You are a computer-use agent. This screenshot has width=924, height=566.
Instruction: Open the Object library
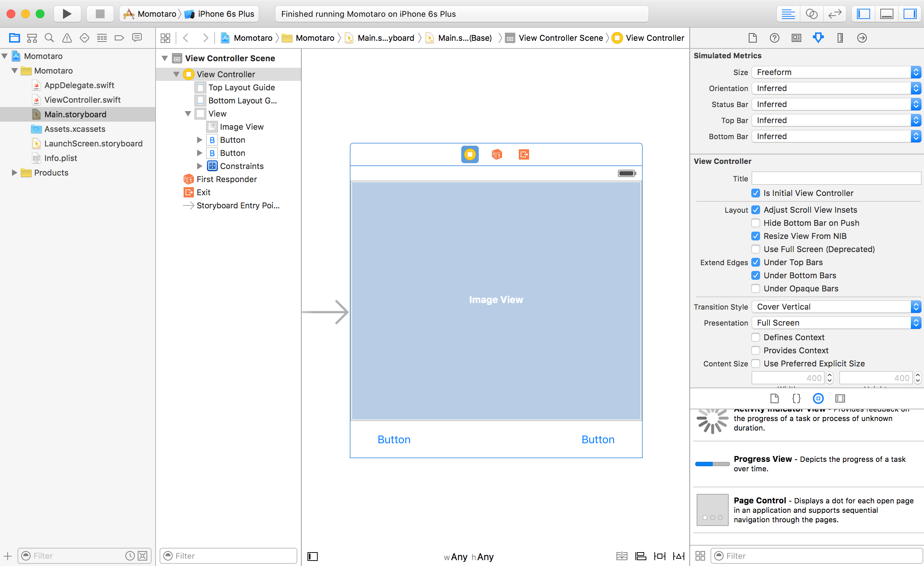818,398
